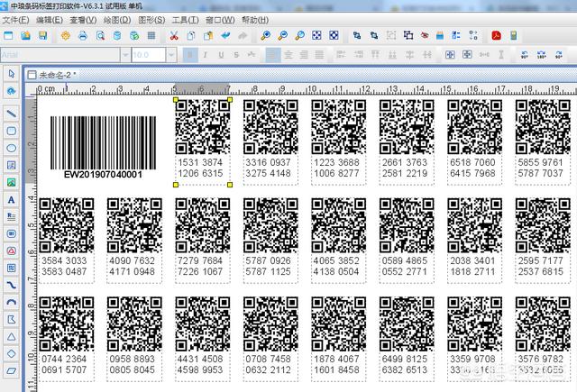Click text 4431 4508 under QR code
Image resolution: width=577 pixels, height=392 pixels.
click(x=200, y=359)
